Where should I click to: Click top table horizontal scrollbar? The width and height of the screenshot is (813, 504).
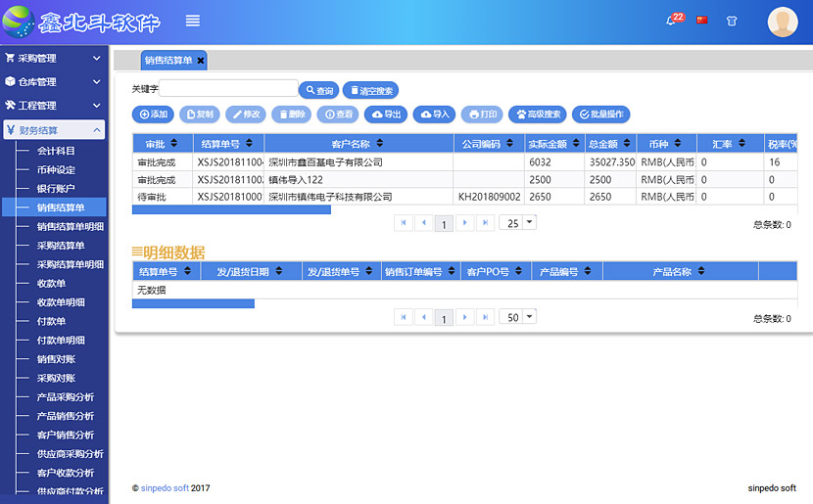(231, 209)
